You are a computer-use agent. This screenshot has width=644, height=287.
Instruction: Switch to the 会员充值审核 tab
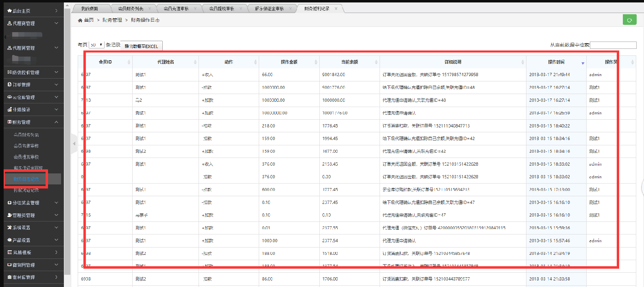176,9
